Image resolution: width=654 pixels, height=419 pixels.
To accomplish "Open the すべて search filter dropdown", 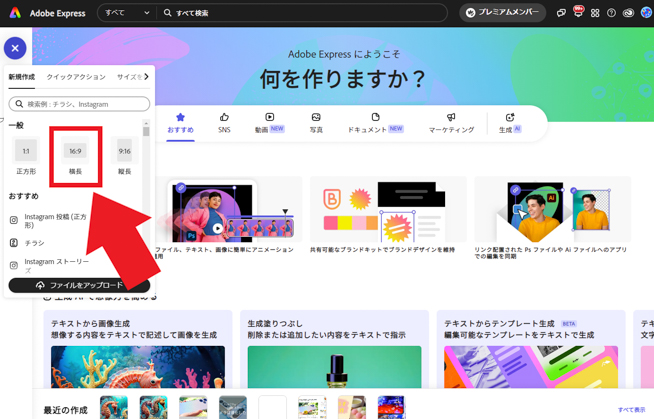I will 127,13.
